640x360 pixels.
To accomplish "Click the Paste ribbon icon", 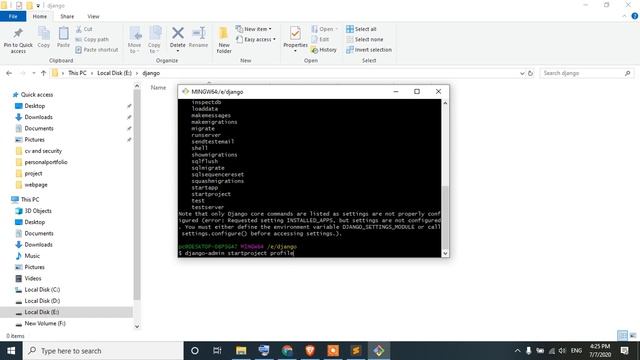I will (x=63, y=33).
